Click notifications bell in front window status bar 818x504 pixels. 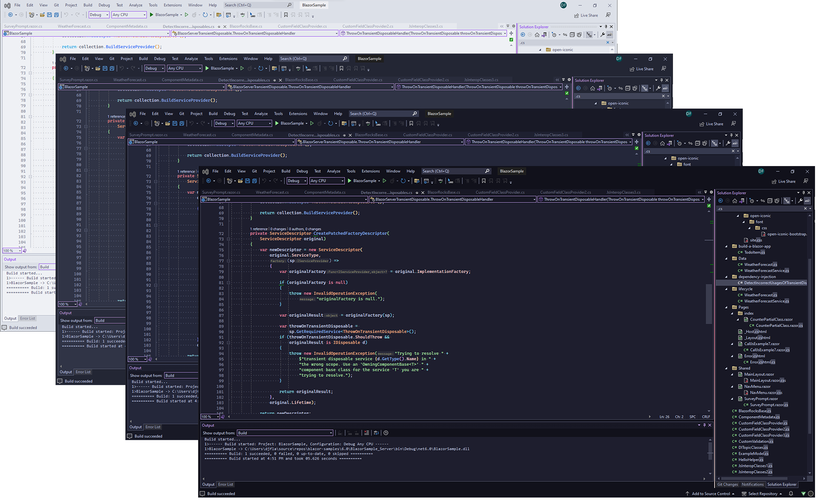[791, 494]
